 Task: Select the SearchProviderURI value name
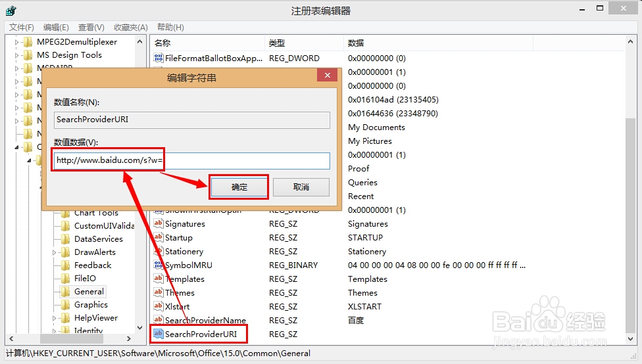201,334
